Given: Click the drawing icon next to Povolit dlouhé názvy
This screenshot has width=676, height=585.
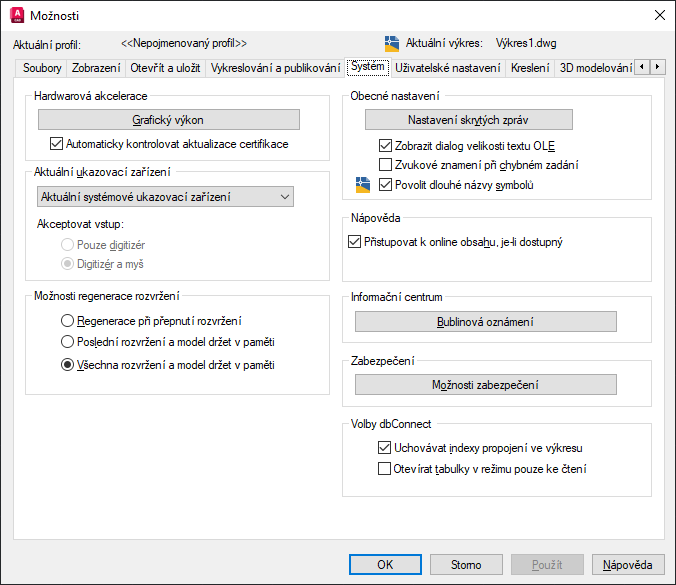Looking at the screenshot, I should (x=363, y=185).
